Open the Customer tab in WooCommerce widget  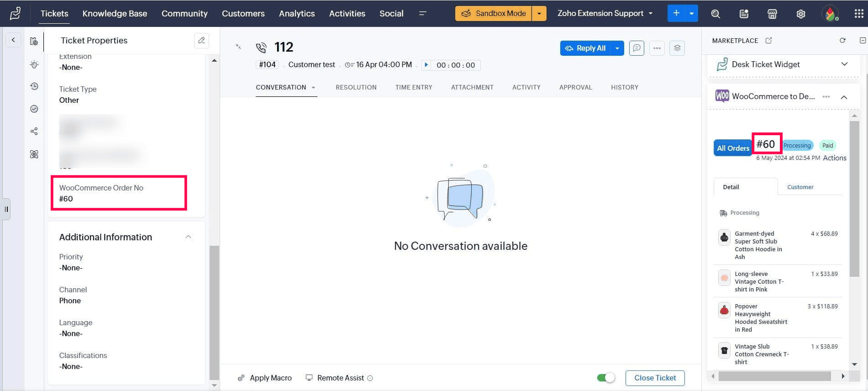(800, 187)
